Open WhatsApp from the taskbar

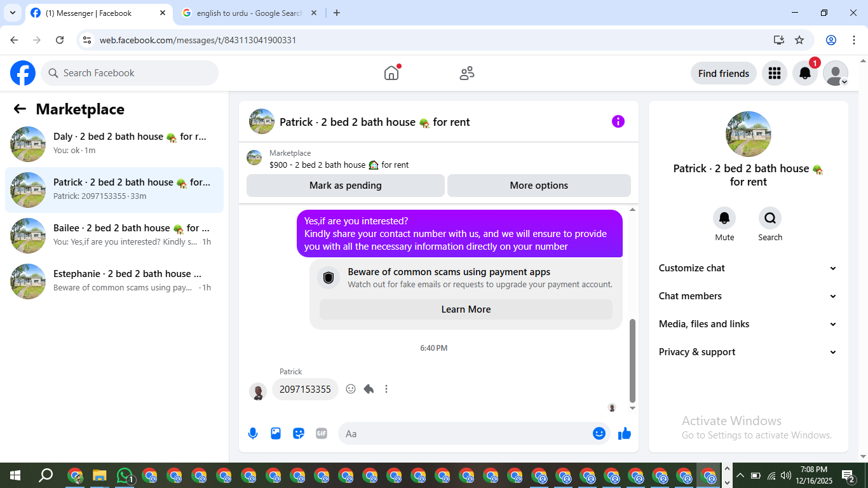tap(125, 475)
